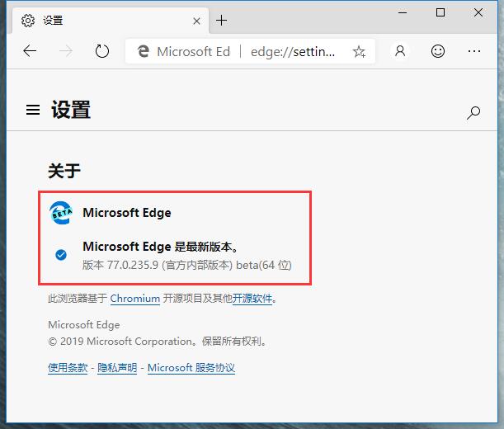Open the settings hamburger menu

click(33, 110)
